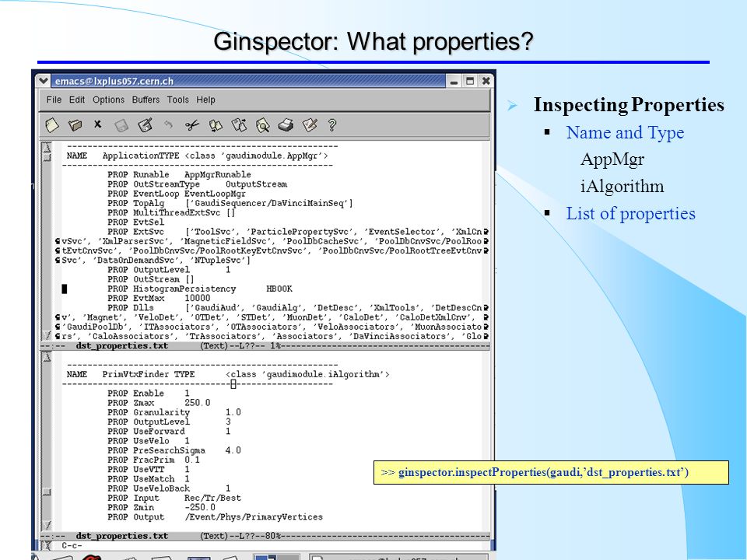Click the 'PROP UseForward 1' line
This screenshot has height=560, width=747.
pos(169,432)
